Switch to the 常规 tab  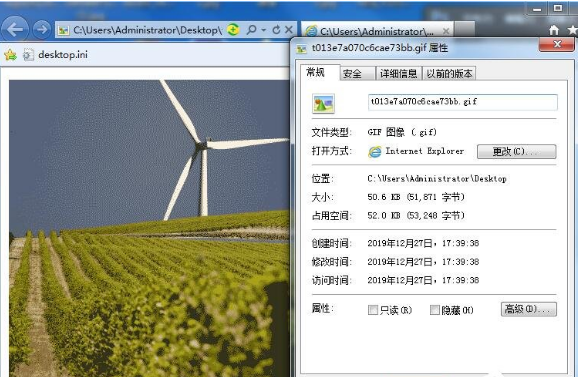pyautogui.click(x=316, y=72)
